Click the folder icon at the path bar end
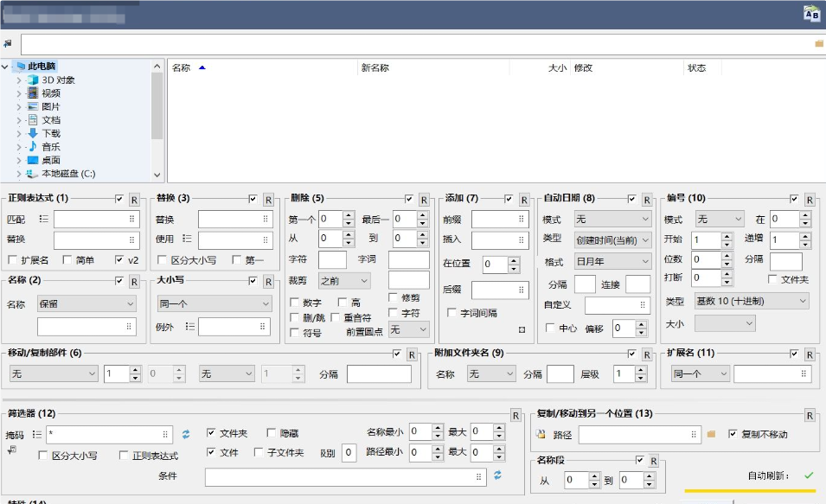Image resolution: width=826 pixels, height=504 pixels. 819,44
